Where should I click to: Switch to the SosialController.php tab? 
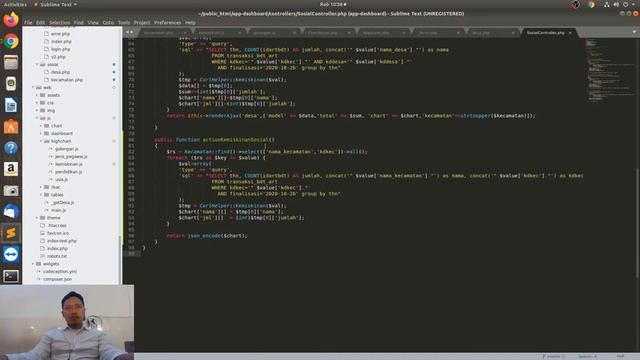coord(546,33)
